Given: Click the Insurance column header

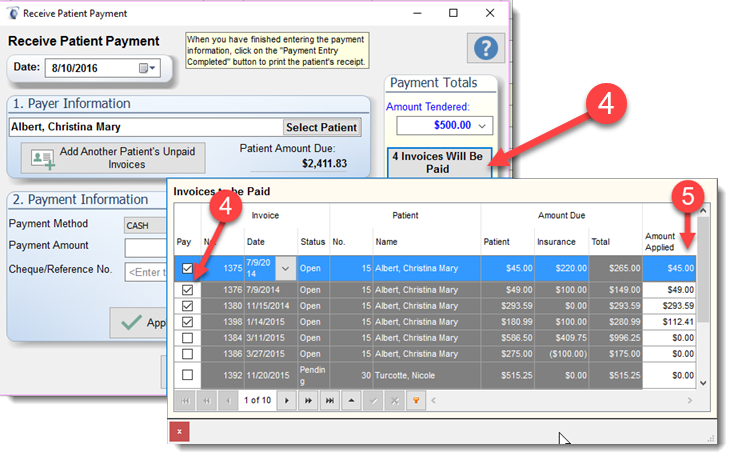Looking at the screenshot, I should point(556,242).
